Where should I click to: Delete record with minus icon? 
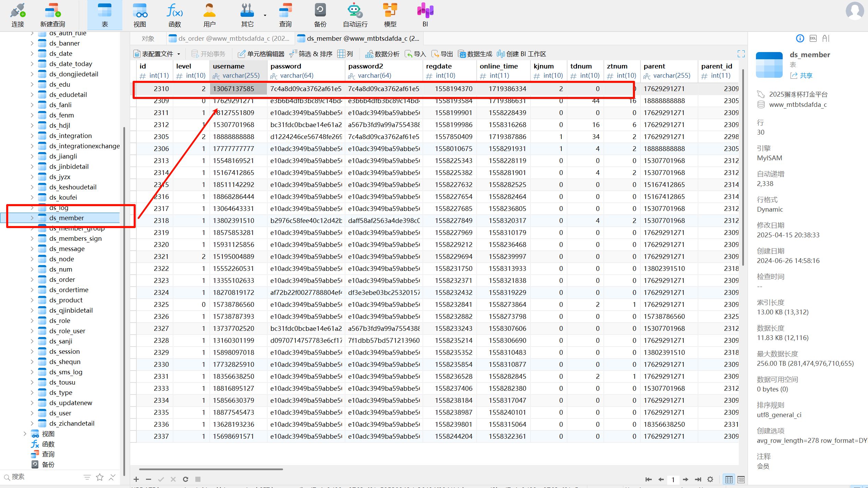coord(148,479)
